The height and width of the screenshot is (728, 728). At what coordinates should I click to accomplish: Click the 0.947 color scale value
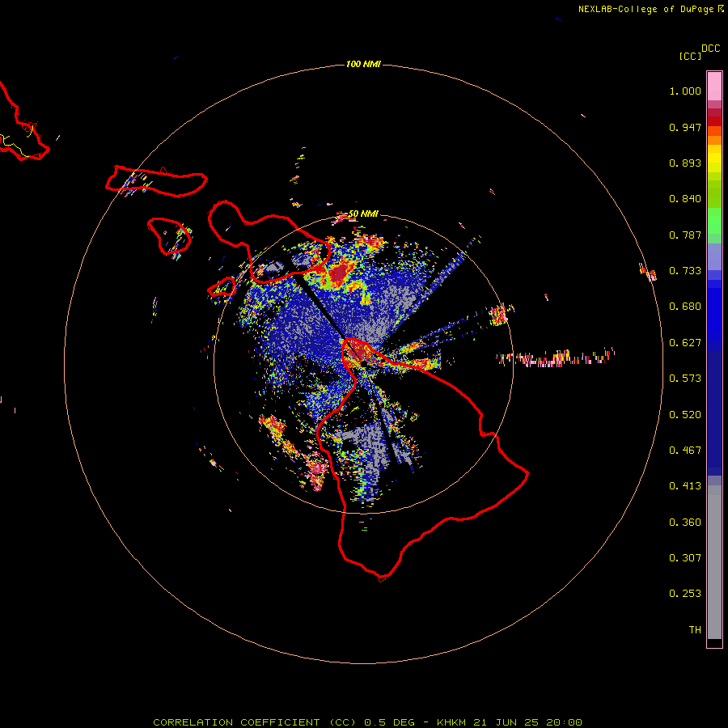685,127
